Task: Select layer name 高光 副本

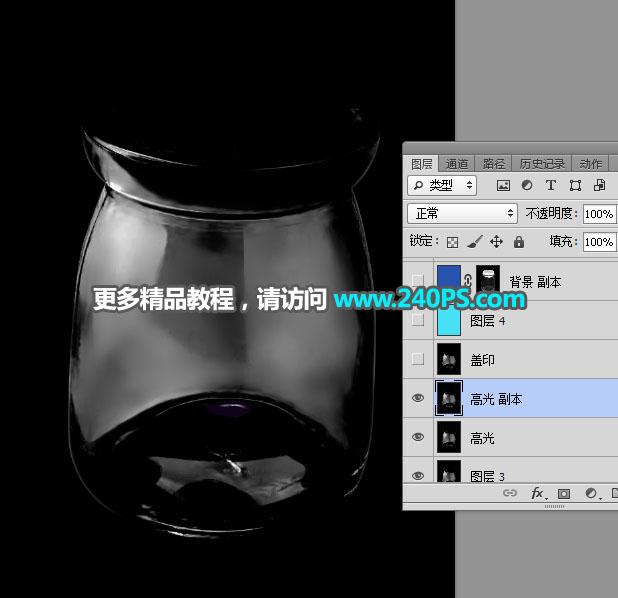Action: 496,399
